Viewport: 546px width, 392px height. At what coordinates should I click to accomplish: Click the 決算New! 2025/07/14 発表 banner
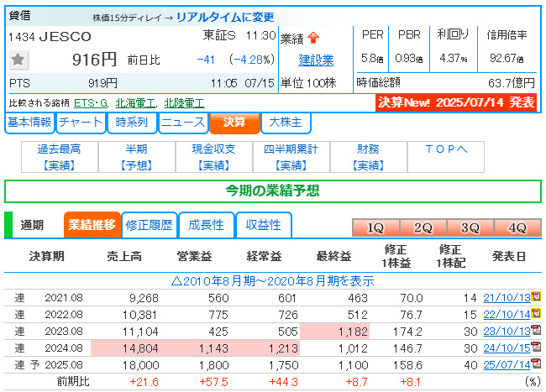pos(456,102)
